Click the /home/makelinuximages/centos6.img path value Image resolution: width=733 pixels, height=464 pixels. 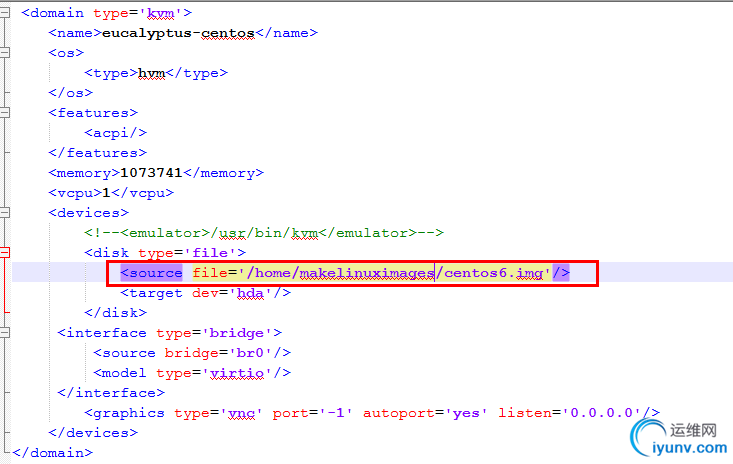395,273
